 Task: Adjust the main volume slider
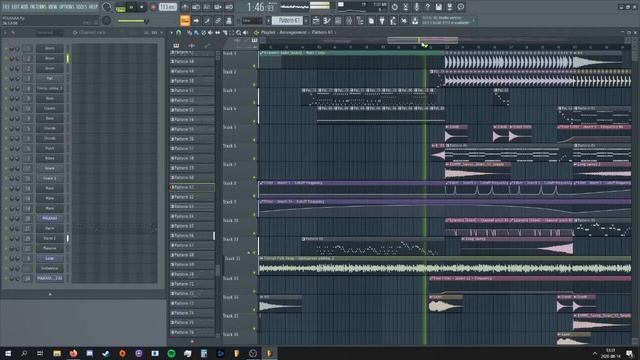click(133, 20)
